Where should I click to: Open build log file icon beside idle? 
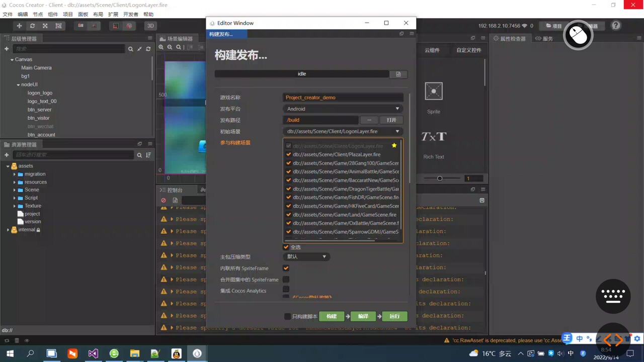click(x=398, y=74)
